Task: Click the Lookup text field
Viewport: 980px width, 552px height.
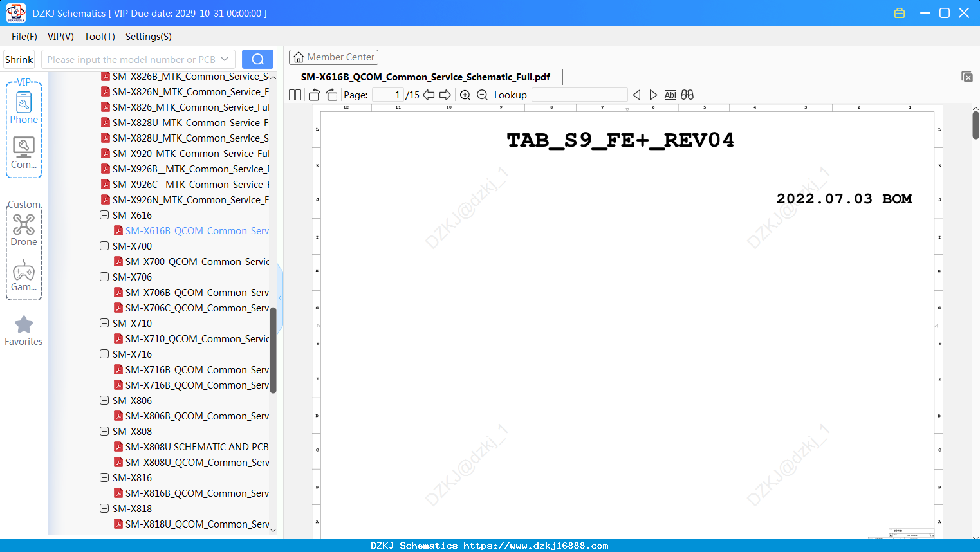Action: pyautogui.click(x=579, y=95)
